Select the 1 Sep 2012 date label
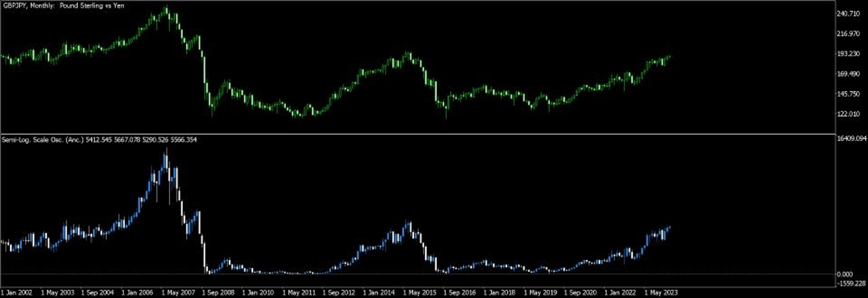Image resolution: width=868 pixels, height=298 pixels. (339, 293)
